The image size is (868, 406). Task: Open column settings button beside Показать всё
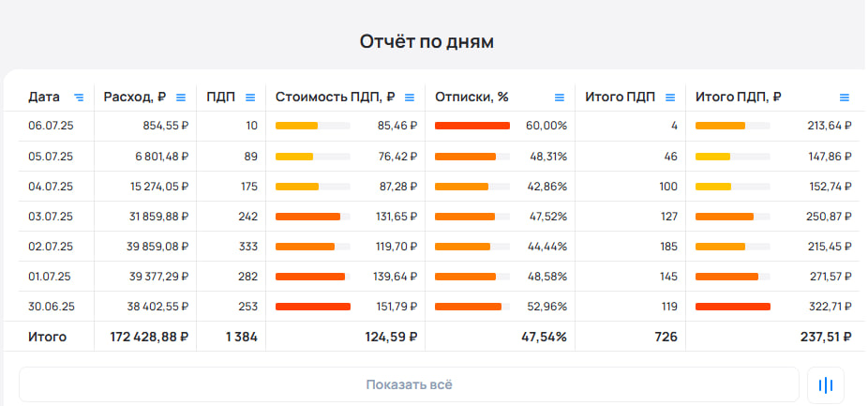coord(826,384)
